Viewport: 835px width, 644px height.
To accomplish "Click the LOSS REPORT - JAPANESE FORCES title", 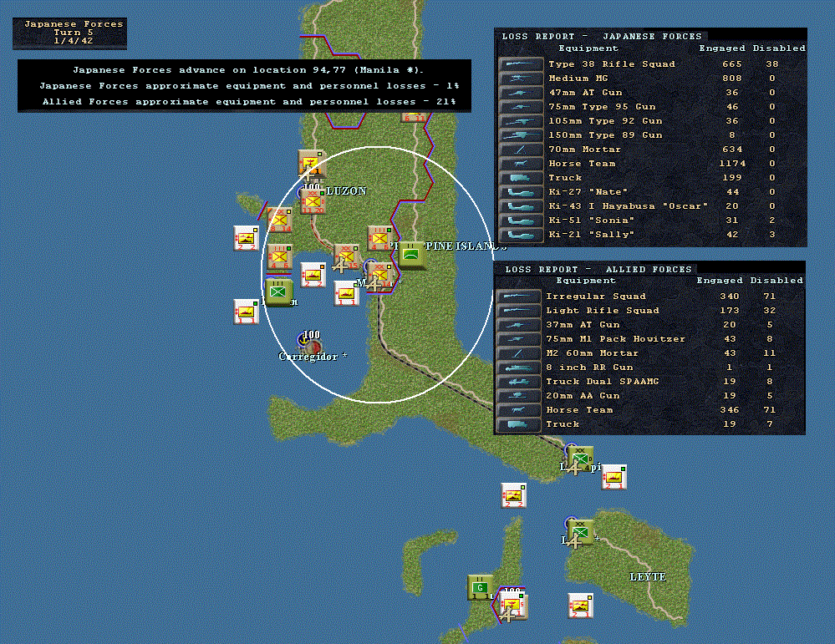I will [x=602, y=36].
